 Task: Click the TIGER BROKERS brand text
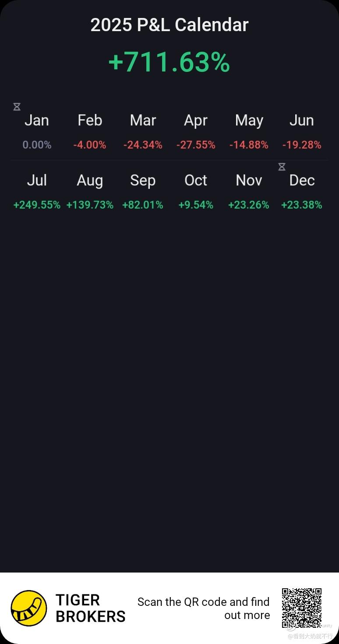pos(91,608)
